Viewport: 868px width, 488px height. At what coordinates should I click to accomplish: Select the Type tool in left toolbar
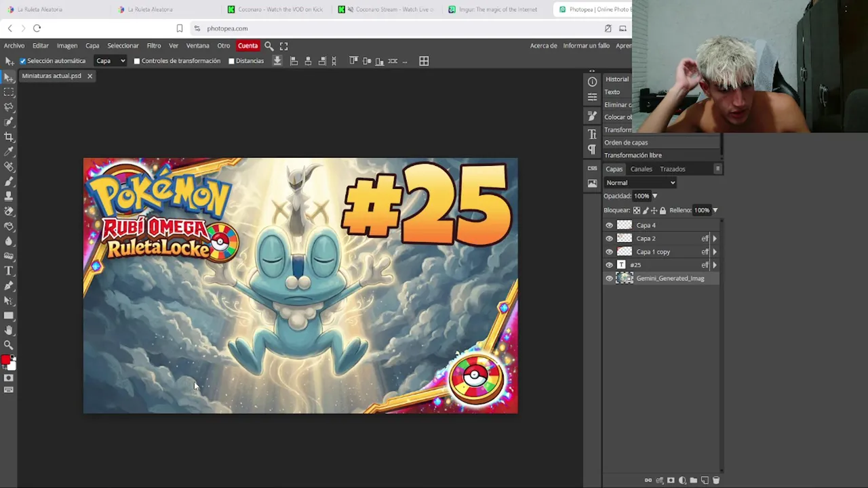pos(9,271)
